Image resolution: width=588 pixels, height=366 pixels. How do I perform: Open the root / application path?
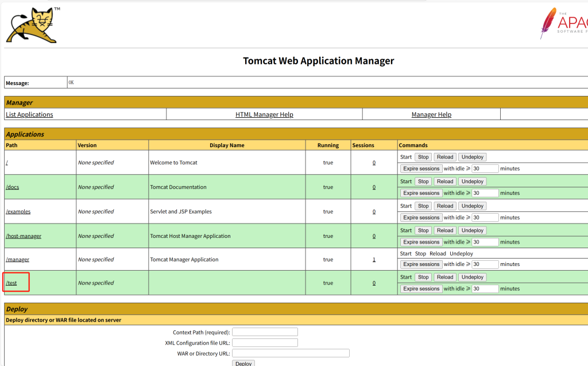point(7,163)
